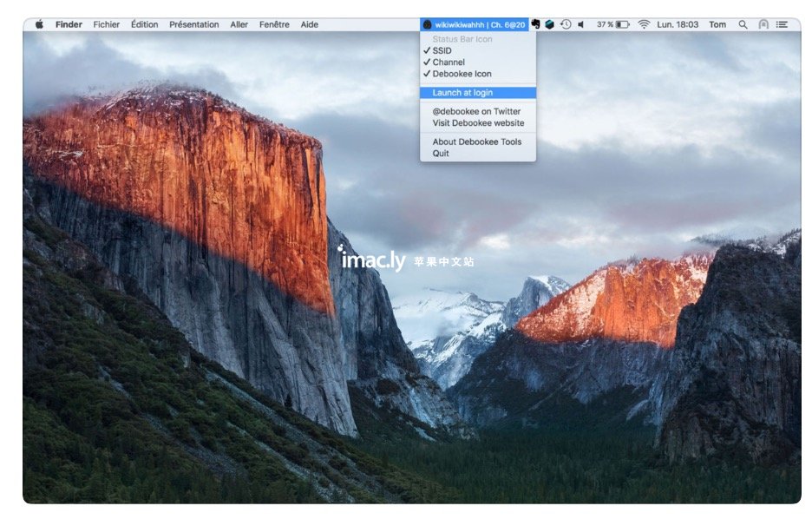
Task: Choose Visit Debookee website
Action: pyautogui.click(x=478, y=122)
